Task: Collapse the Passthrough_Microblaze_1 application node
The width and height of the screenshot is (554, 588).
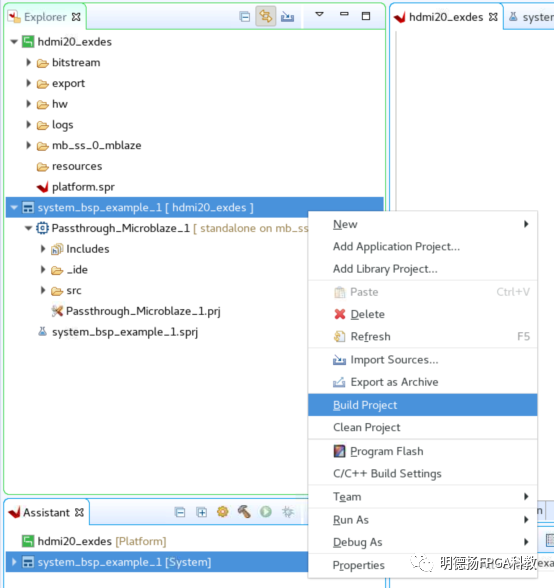Action: (x=28, y=228)
